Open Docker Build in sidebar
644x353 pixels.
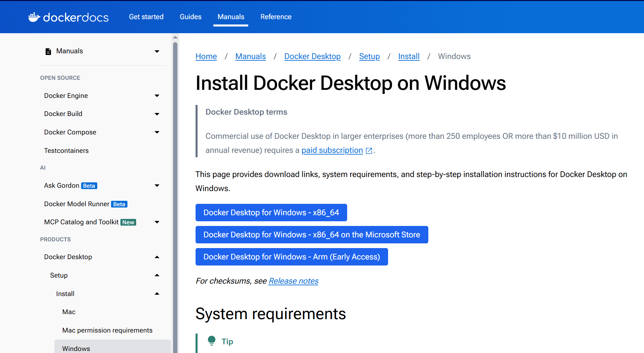coord(63,114)
